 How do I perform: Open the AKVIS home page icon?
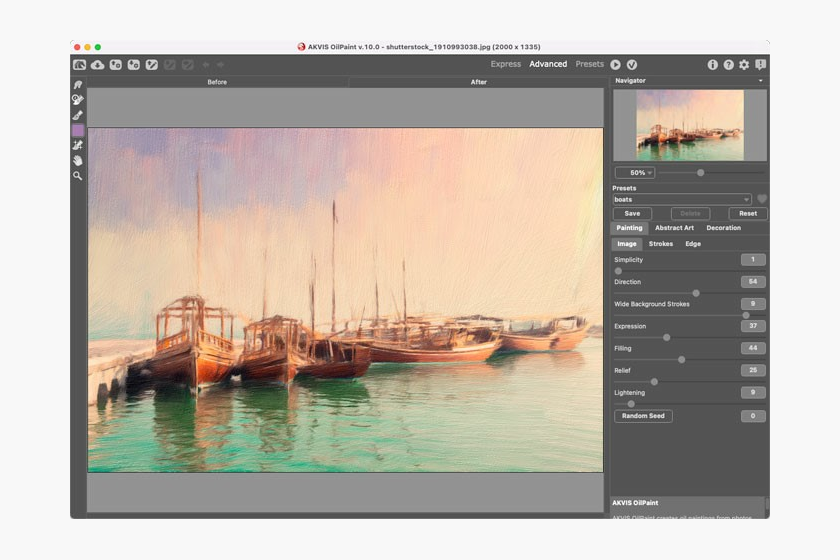(x=79, y=65)
